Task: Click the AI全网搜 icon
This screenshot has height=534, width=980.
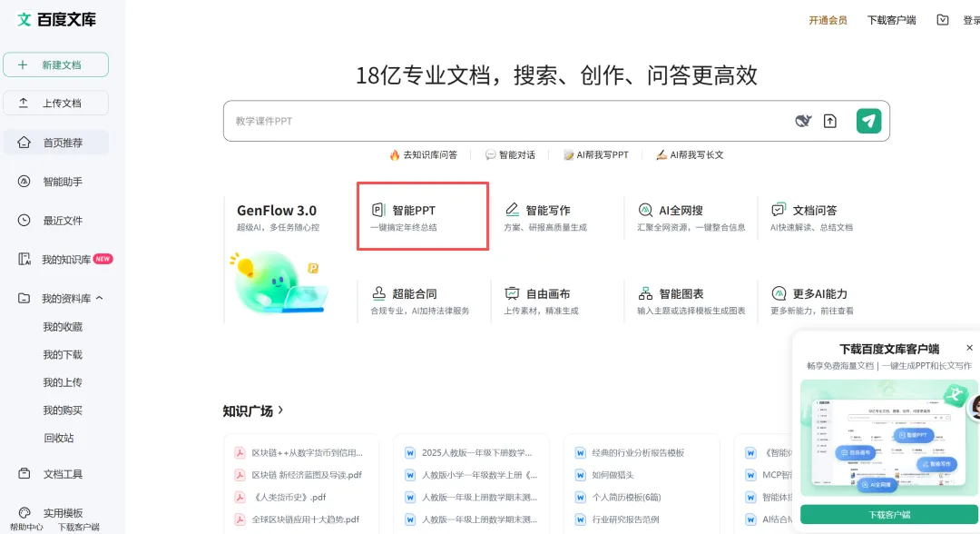Action: tap(645, 210)
